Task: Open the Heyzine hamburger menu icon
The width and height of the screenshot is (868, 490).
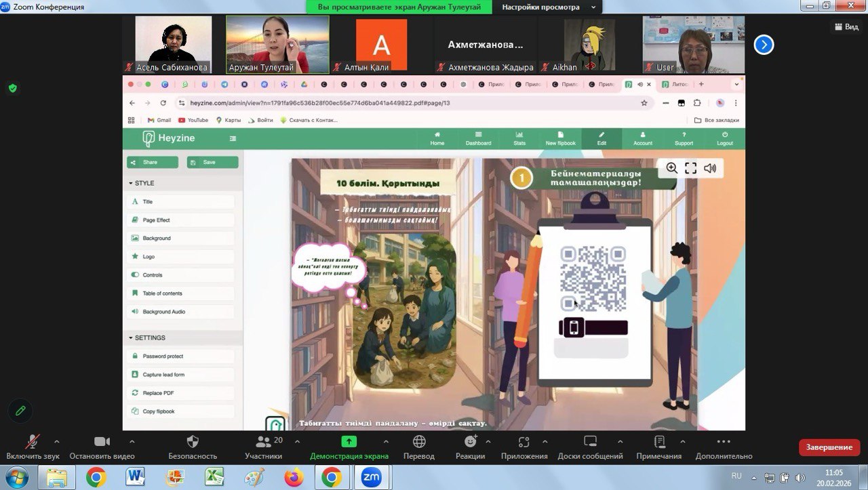Action: click(233, 139)
